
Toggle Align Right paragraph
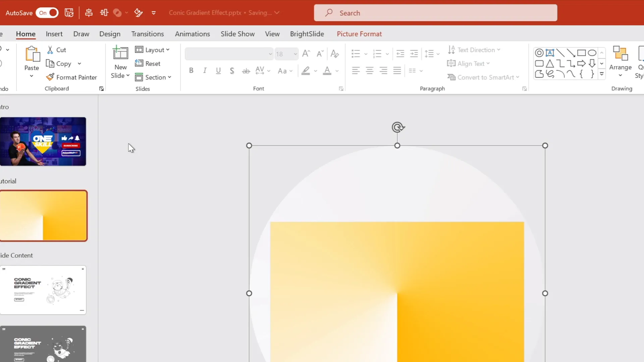click(x=383, y=71)
